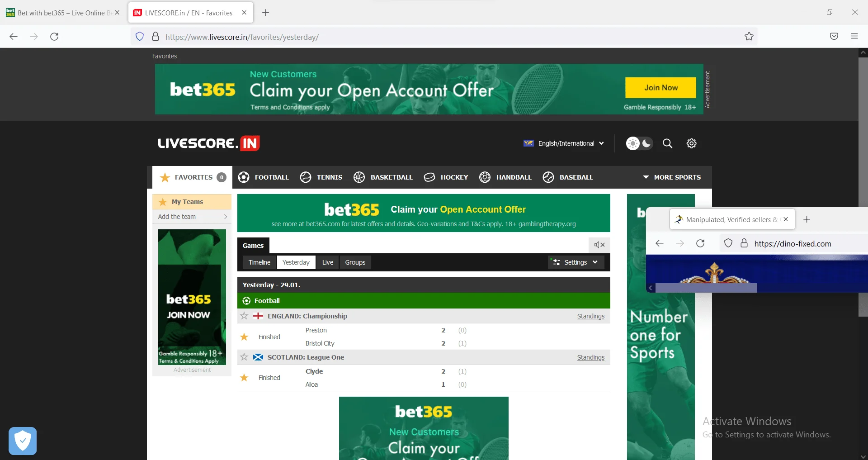Screen dimensions: 868x460
Task: Go back in the dino-fixed window
Action: tap(660, 243)
